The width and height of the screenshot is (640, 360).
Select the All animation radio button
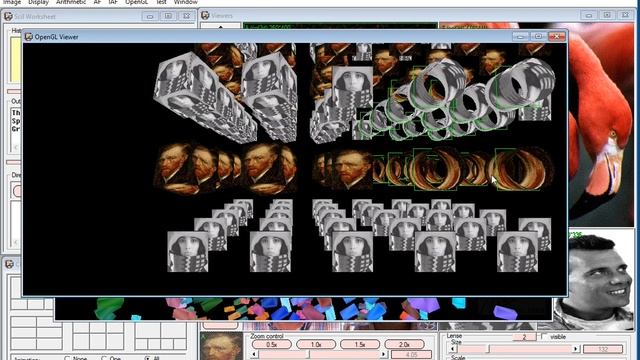point(147,358)
